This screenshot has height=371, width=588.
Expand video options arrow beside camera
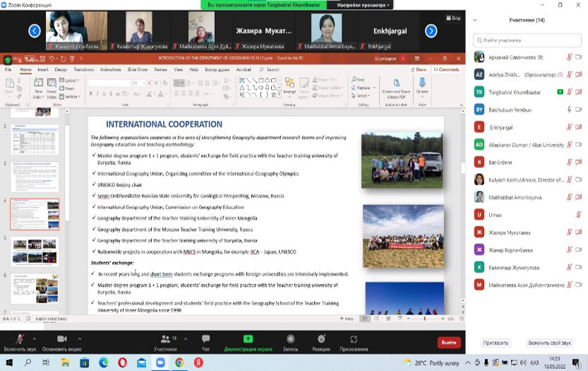[78, 338]
